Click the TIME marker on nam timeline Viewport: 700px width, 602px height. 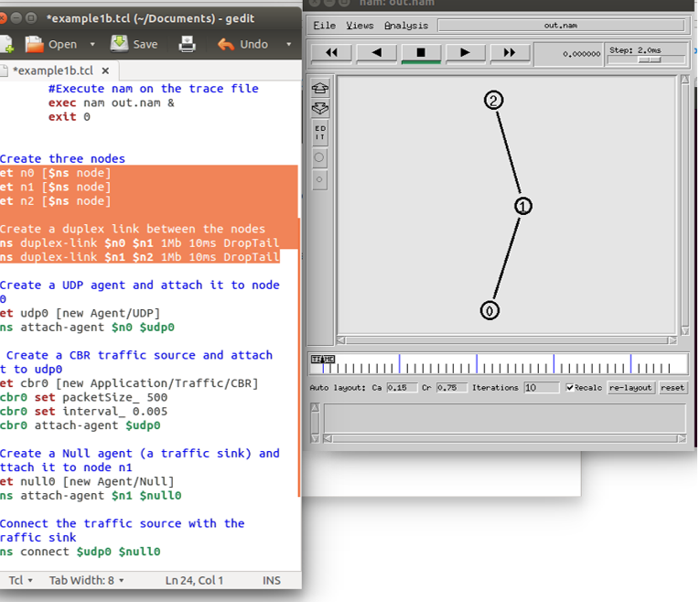(323, 359)
